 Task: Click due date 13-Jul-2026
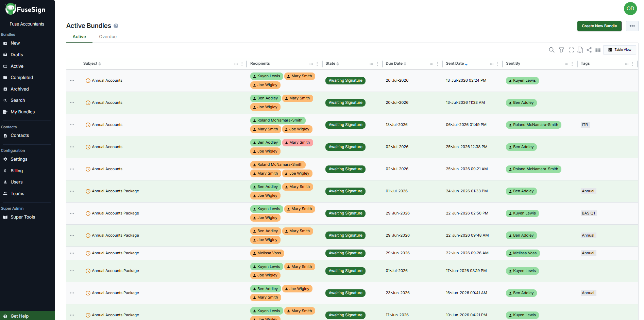(396, 125)
